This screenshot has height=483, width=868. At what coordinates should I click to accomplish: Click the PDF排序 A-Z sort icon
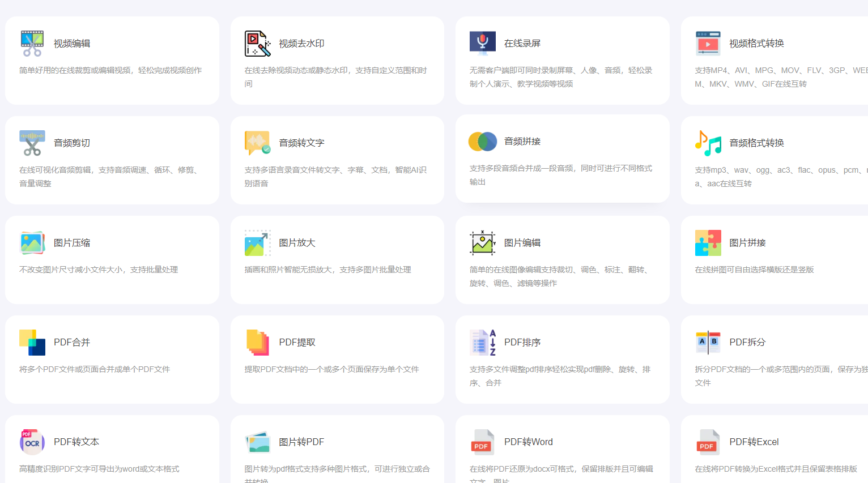coord(483,343)
